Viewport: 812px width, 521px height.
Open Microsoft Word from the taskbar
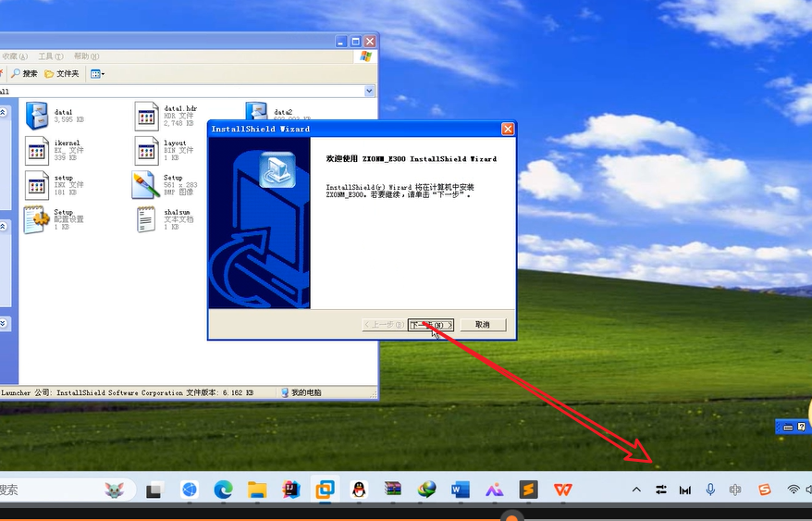[x=461, y=490]
